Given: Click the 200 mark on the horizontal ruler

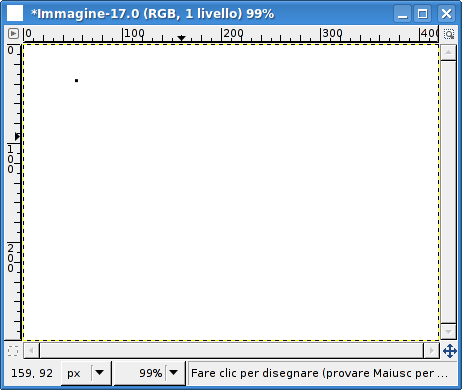Looking at the screenshot, I should 233,33.
